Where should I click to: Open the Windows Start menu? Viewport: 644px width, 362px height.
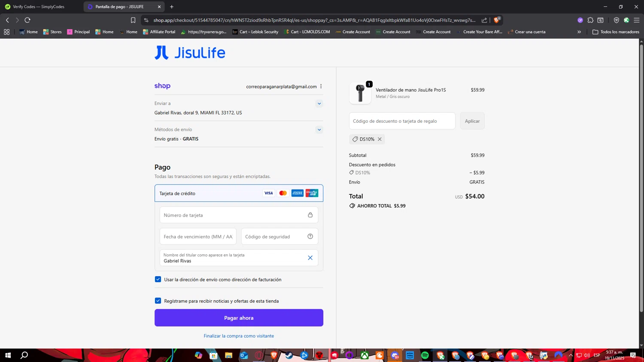click(7, 355)
